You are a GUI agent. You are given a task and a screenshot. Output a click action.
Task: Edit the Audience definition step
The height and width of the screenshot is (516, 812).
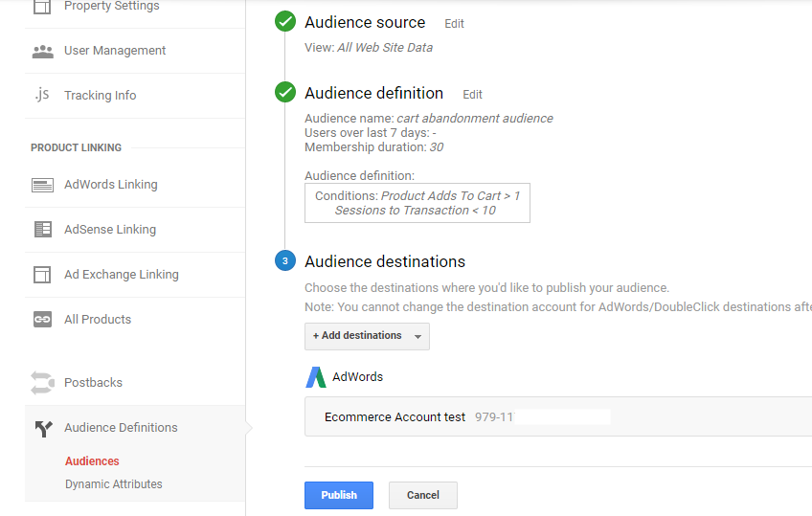472,95
